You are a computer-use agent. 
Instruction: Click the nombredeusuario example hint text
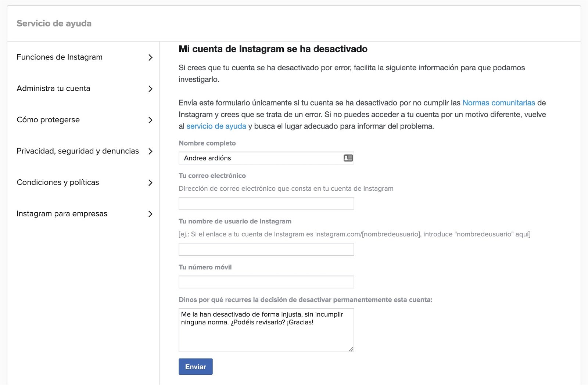point(354,234)
